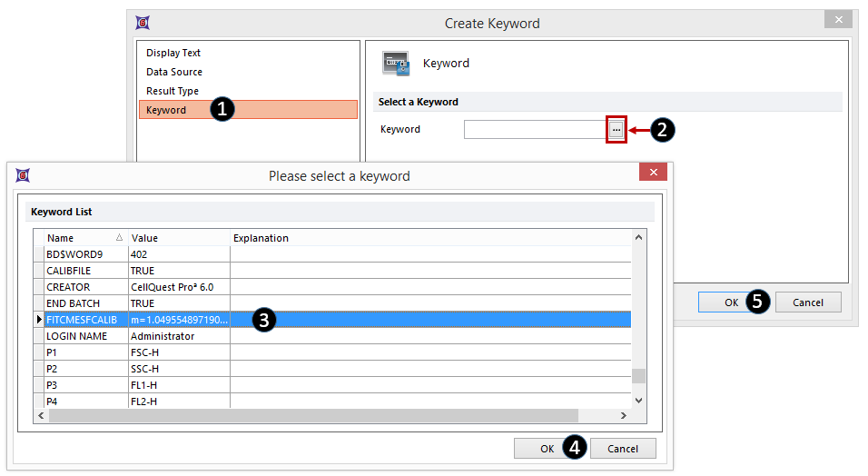Select Data Source in the left list
Viewport: 868px width, 476px height.
[174, 72]
